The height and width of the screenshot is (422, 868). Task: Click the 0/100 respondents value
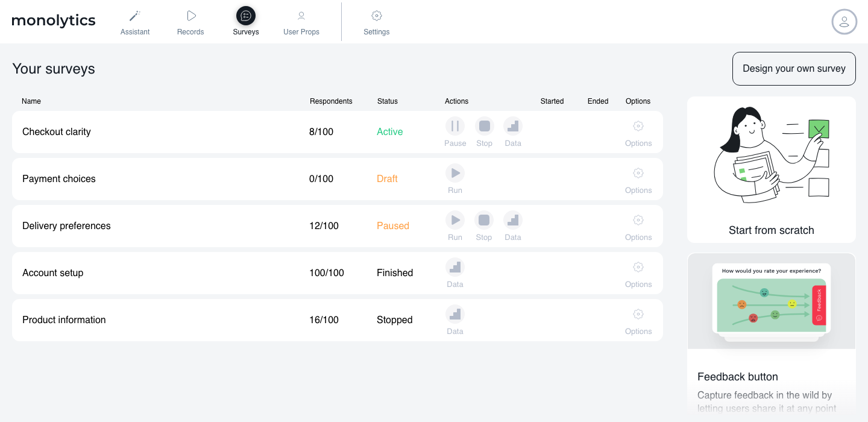[321, 178]
